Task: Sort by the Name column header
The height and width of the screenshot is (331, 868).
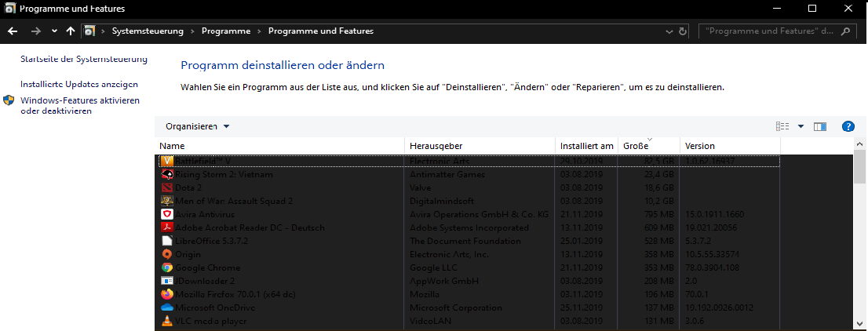Action: [x=279, y=146]
